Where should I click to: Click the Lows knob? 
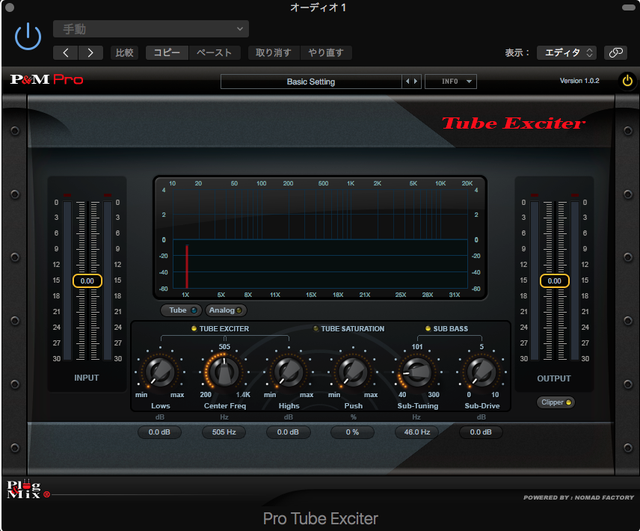(x=160, y=372)
